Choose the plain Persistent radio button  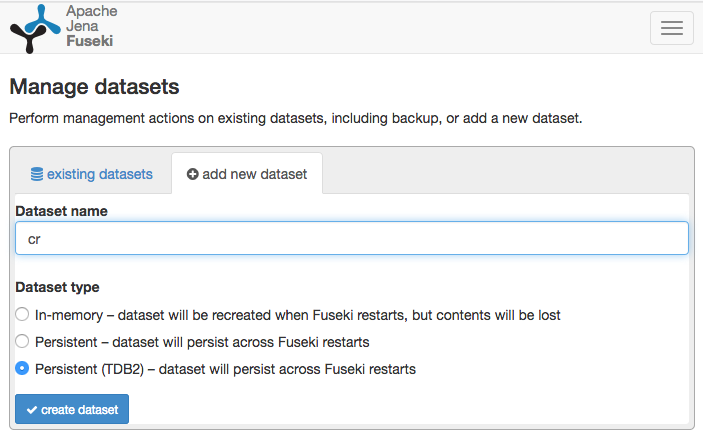(x=22, y=342)
